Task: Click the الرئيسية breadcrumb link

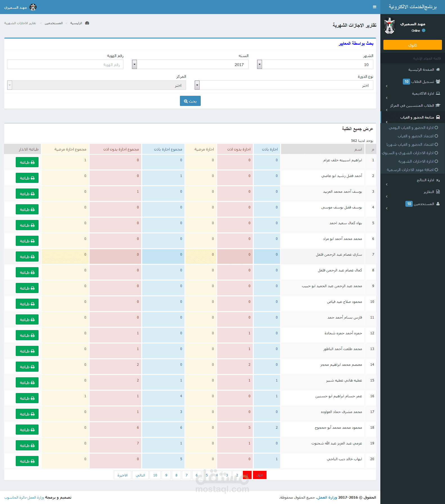Action: point(76,23)
